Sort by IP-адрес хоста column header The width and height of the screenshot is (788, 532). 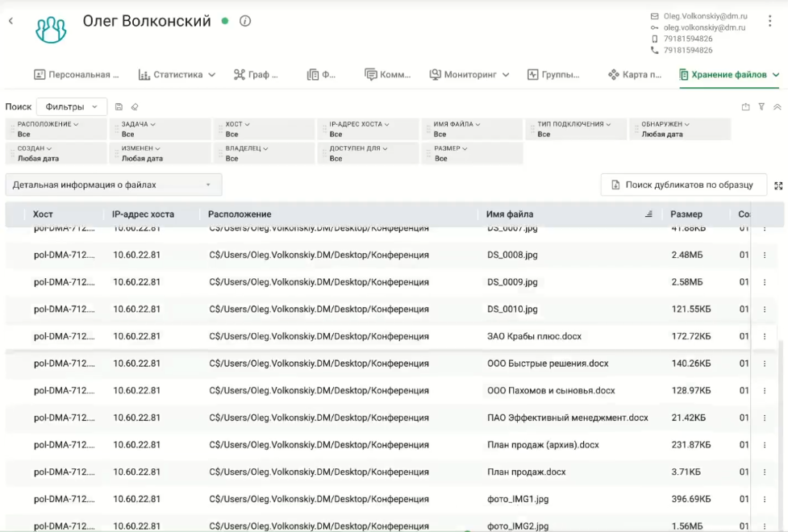(x=144, y=214)
